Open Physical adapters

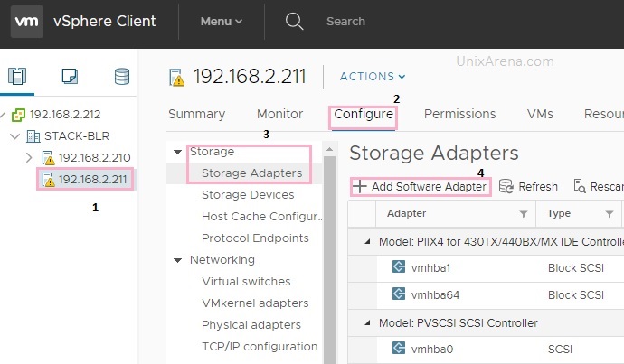click(251, 324)
